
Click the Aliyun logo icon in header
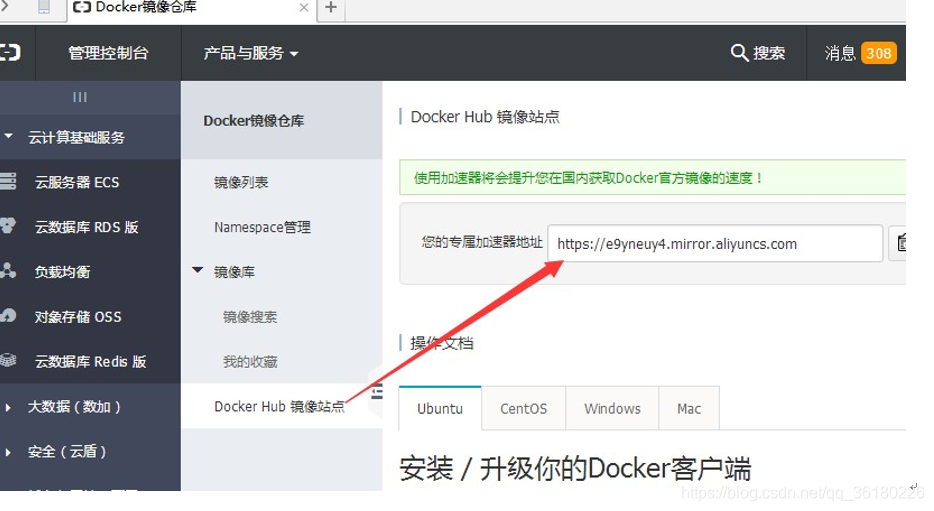pos(10,52)
